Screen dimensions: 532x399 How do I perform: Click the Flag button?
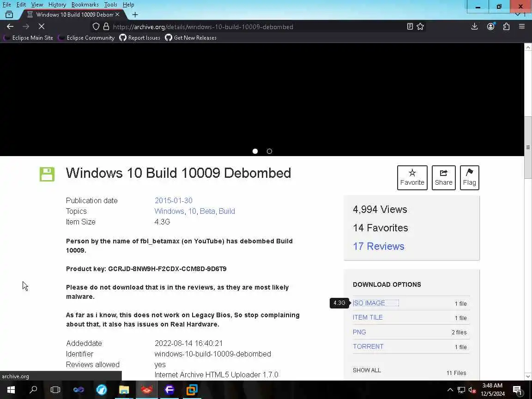tap(470, 178)
